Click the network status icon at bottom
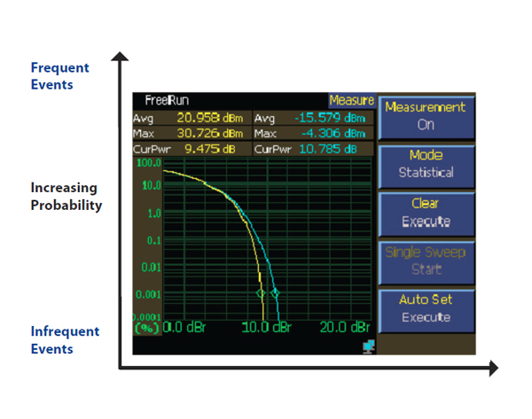The image size is (532, 419). tap(368, 345)
